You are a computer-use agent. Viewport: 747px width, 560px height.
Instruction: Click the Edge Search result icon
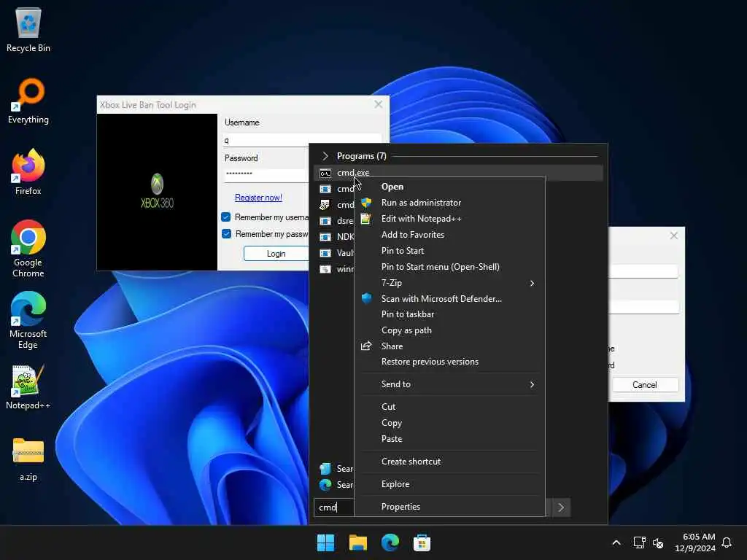325,485
